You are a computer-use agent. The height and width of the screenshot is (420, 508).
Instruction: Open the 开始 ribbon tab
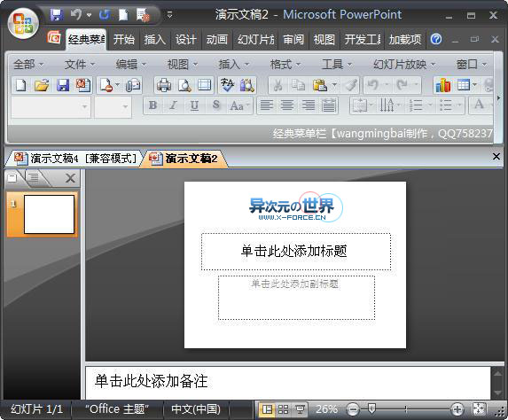pyautogui.click(x=124, y=40)
